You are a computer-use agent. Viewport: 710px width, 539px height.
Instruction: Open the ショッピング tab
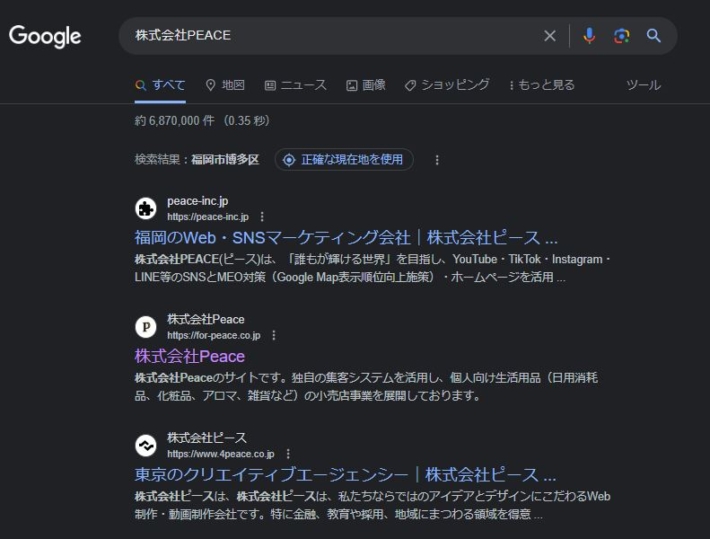click(447, 85)
